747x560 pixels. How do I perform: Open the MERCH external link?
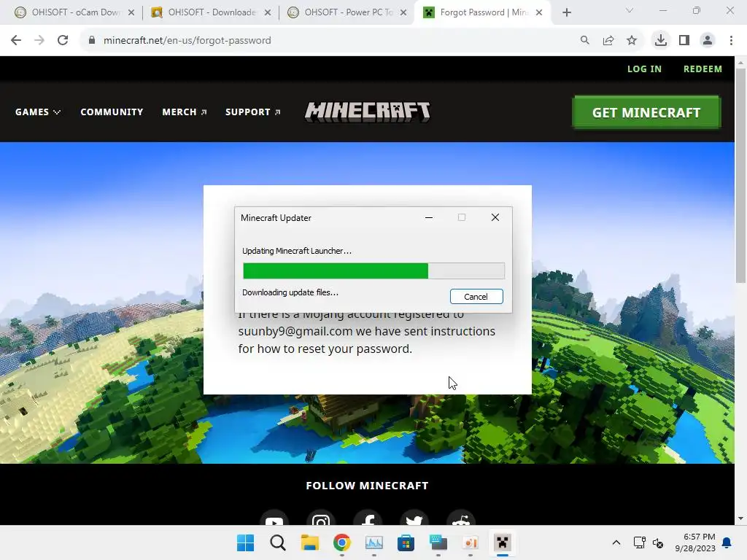click(185, 112)
